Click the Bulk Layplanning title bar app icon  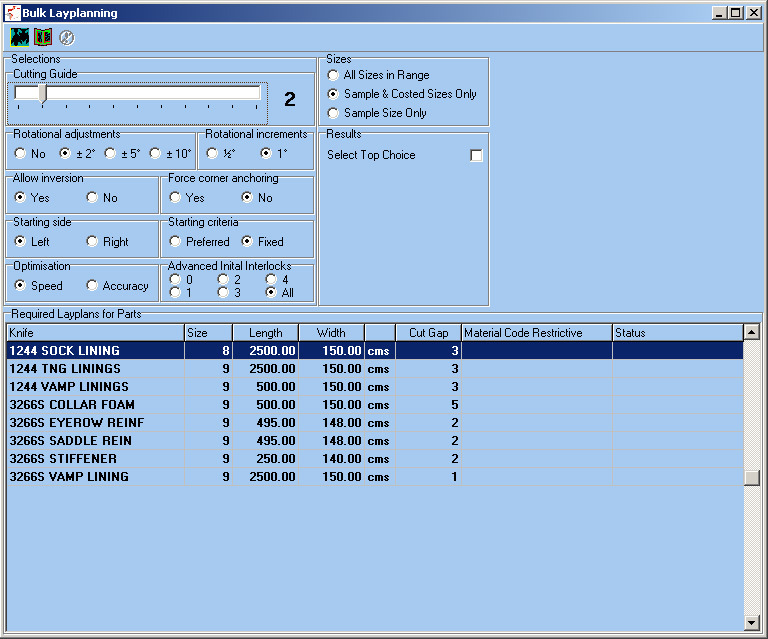pyautogui.click(x=13, y=13)
